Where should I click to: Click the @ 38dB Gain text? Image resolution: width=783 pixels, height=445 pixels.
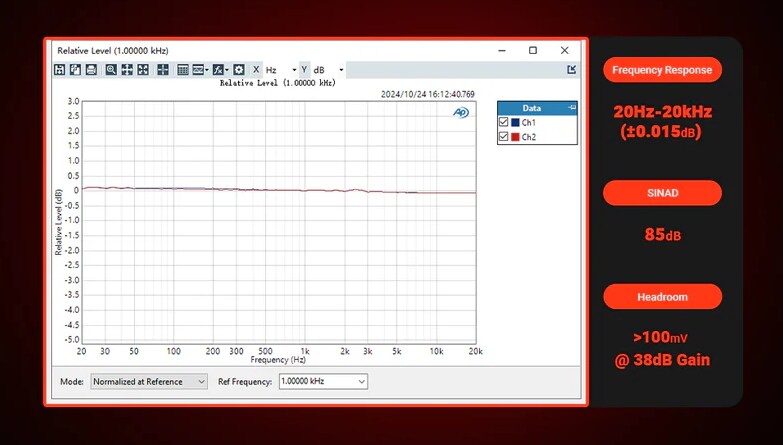662,360
